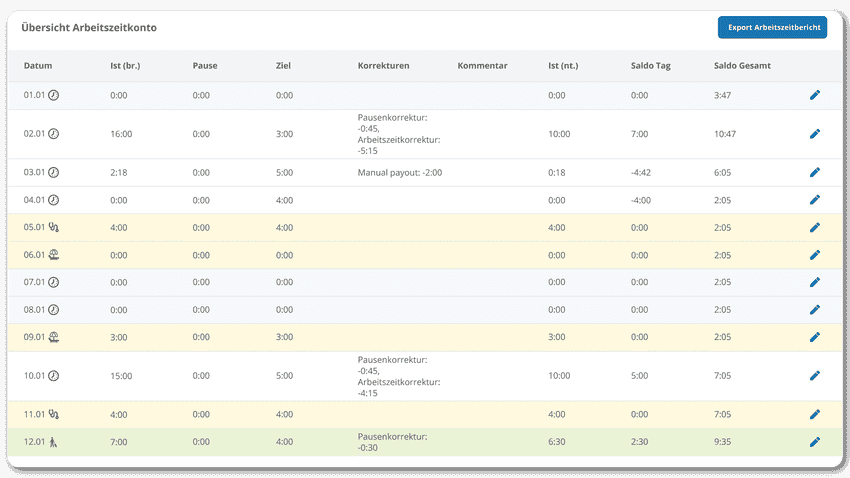Image resolution: width=850 pixels, height=478 pixels.
Task: Edit the 10.01 entry with pencil icon
Action: click(815, 376)
